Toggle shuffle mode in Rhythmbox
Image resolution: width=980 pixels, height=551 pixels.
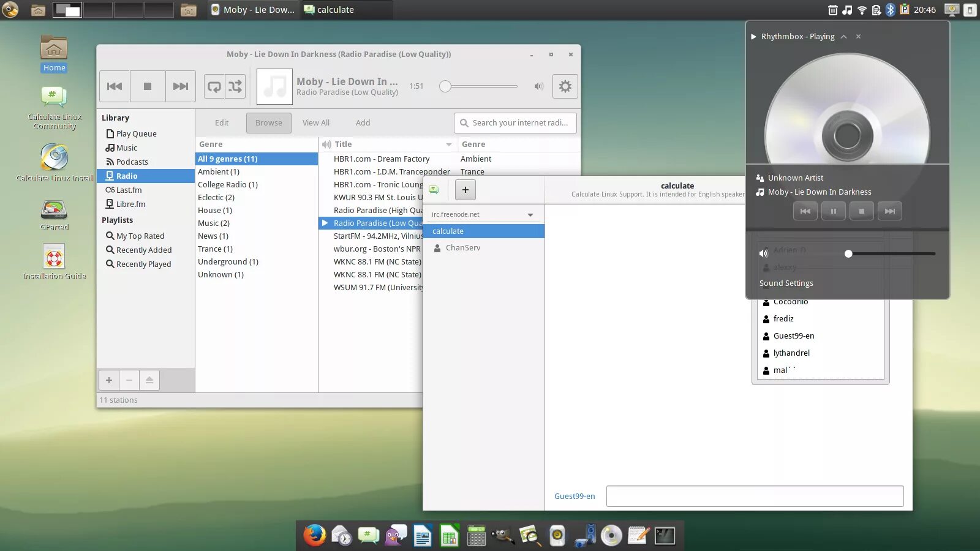point(235,86)
